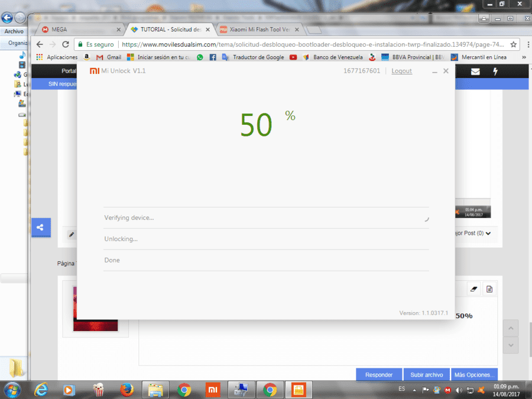Click the forum lightning alerts icon
Image resolution: width=532 pixels, height=399 pixels.
[495, 72]
